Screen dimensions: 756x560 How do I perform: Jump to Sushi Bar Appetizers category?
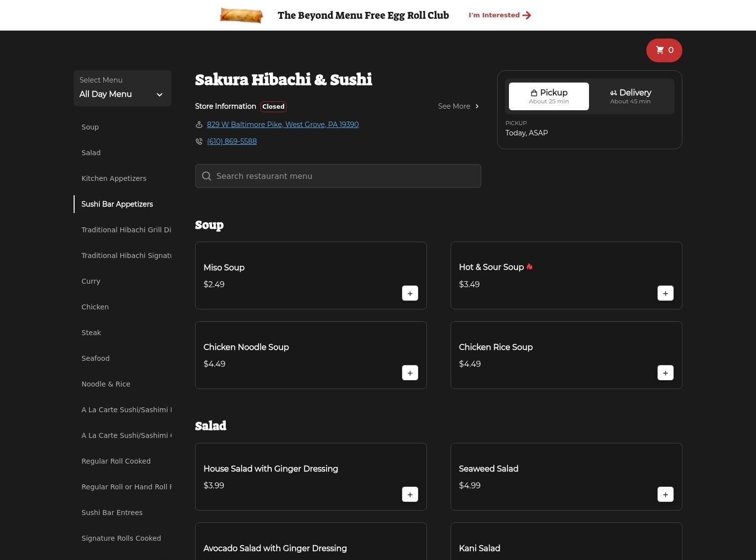click(117, 204)
